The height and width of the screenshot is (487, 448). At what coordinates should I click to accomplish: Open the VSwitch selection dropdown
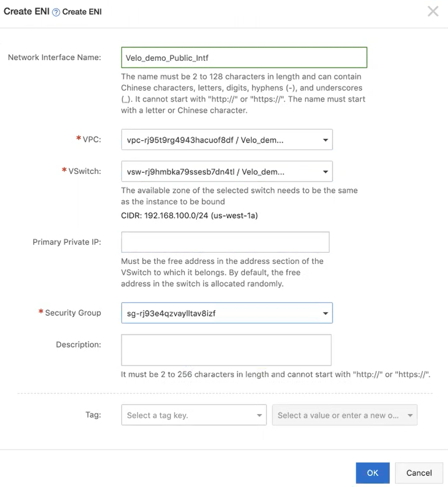pos(226,172)
